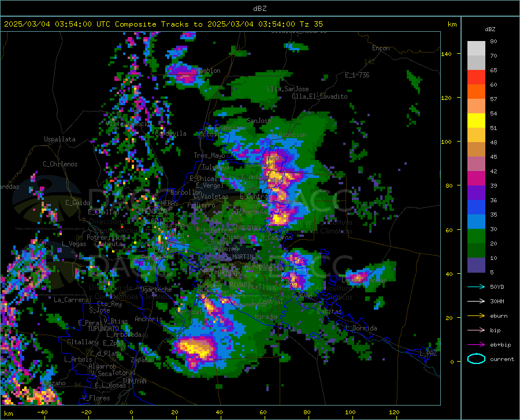
Task: Click the 30HM white arrow legend icon
Action: coord(476,302)
